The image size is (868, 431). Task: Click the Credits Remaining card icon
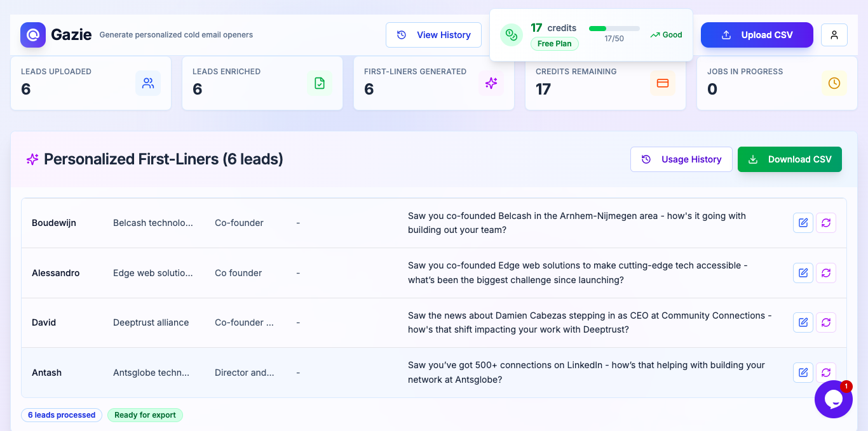click(x=663, y=83)
